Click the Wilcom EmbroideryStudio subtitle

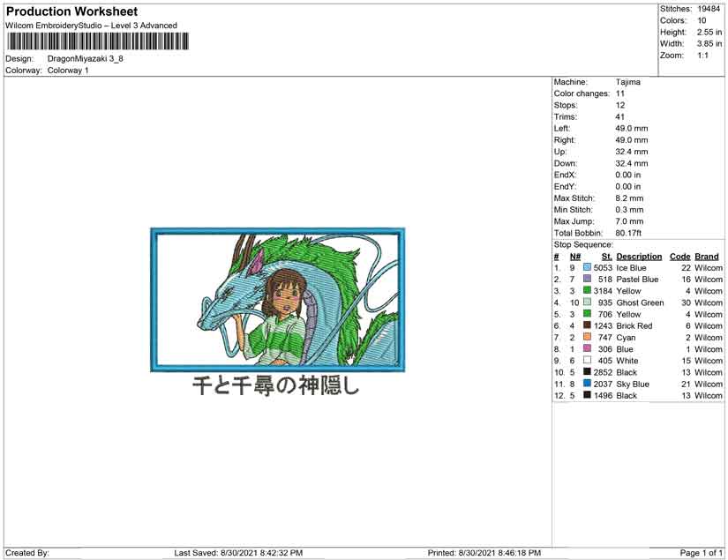click(x=91, y=26)
